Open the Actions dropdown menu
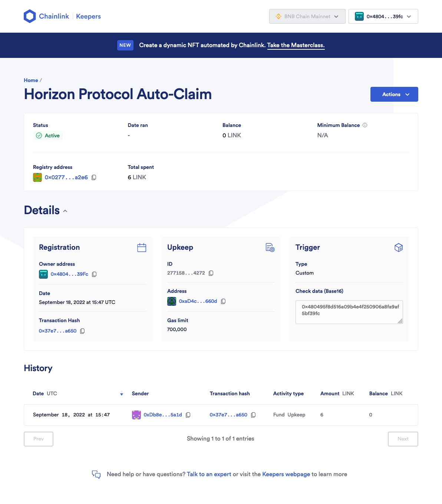The width and height of the screenshot is (442, 504). [x=394, y=94]
